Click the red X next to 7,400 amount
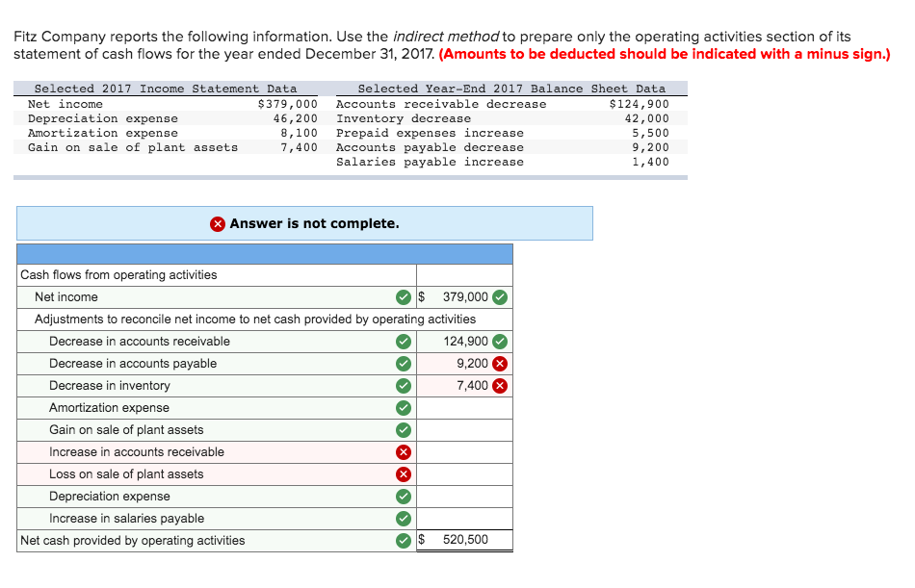Screen dimensions: 915x588 (x=499, y=385)
